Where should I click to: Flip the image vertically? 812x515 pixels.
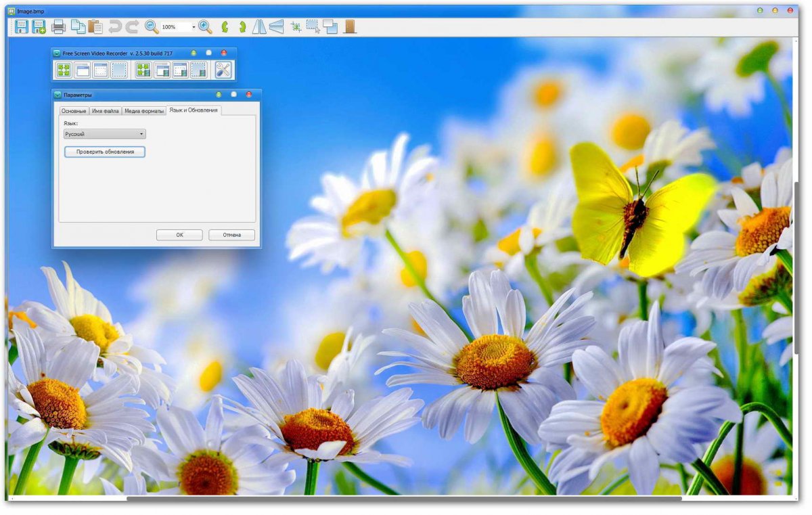[x=276, y=27]
